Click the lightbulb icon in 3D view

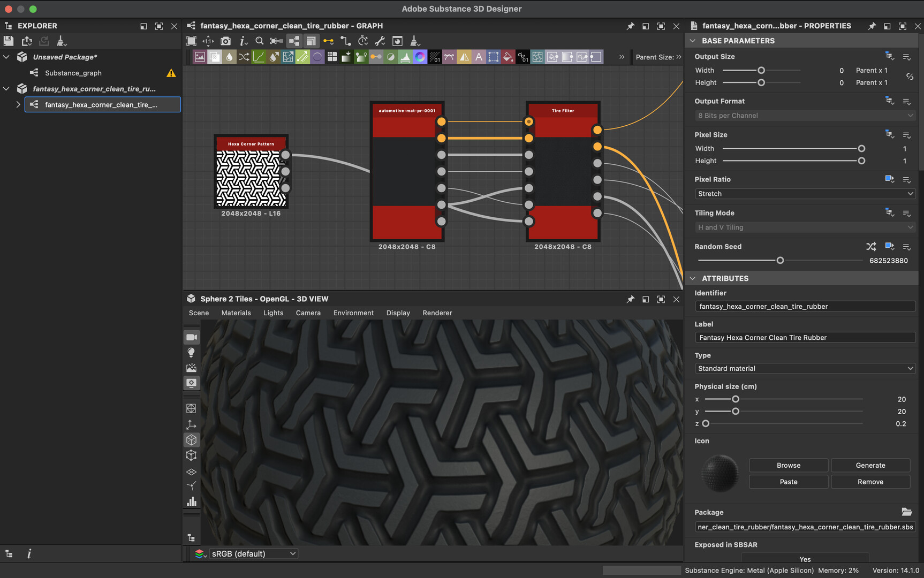(x=191, y=353)
